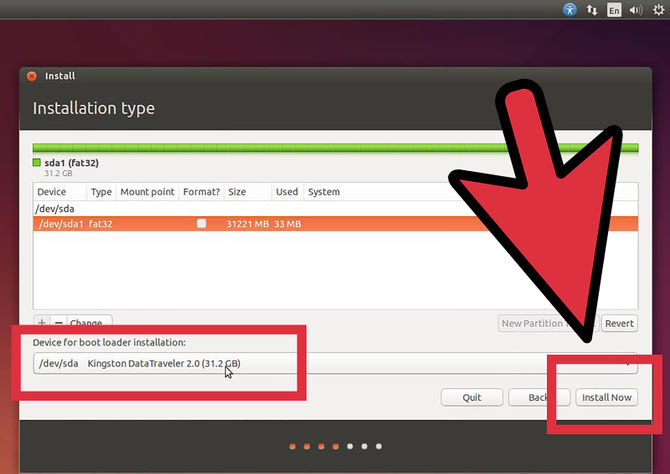Viewport: 670px width, 474px height.
Task: Select the /dev/sda1 fat32 partition row
Action: coord(335,224)
